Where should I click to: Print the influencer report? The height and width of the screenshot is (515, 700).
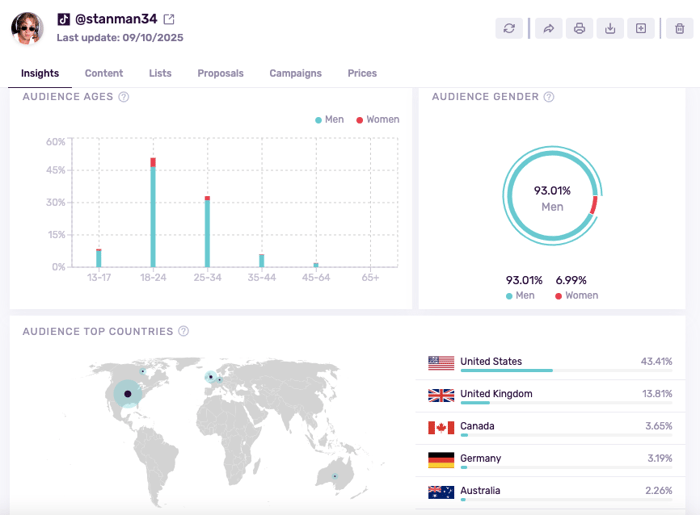579,28
